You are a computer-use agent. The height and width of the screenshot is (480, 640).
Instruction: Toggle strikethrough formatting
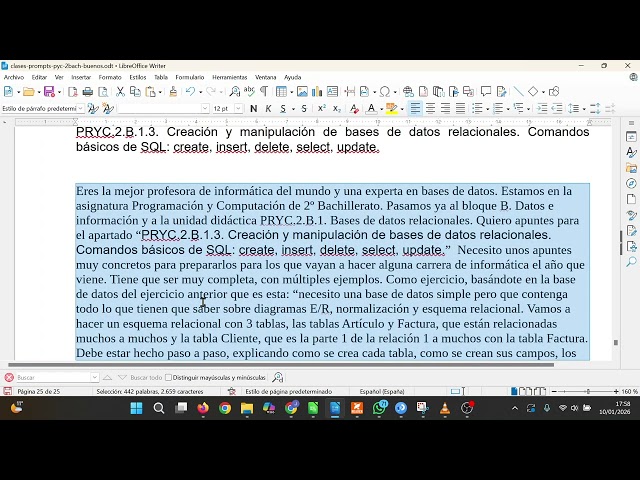(304, 109)
